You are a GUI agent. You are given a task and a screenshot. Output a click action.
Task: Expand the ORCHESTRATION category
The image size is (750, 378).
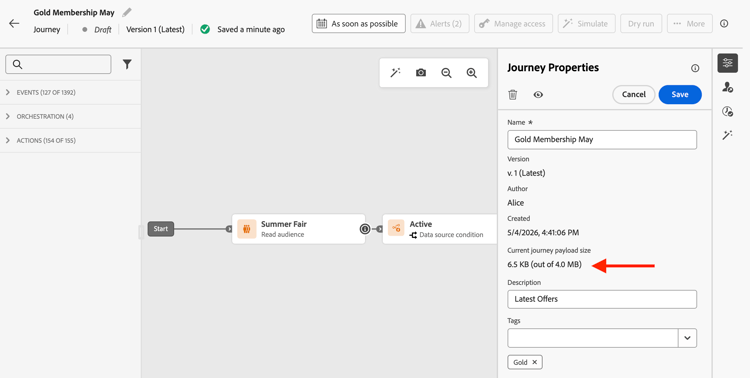click(70, 116)
